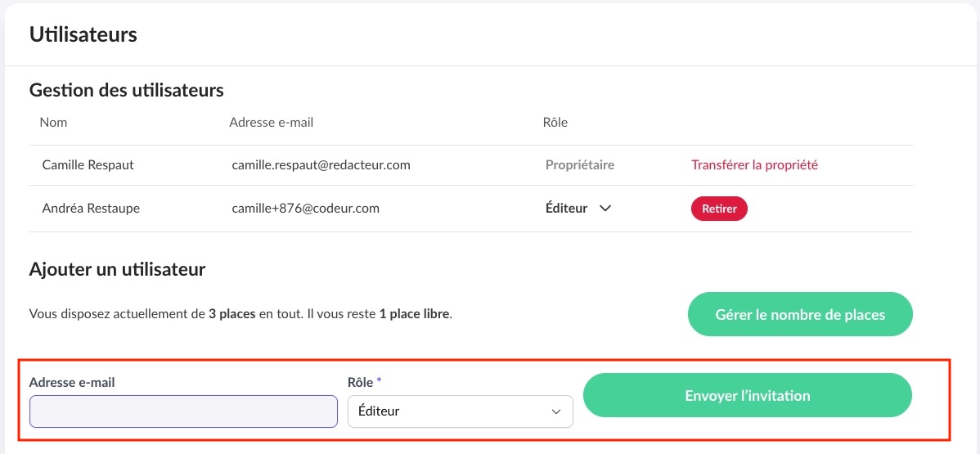Click the 3 places bold text
Image resolution: width=980 pixels, height=454 pixels.
coord(232,314)
